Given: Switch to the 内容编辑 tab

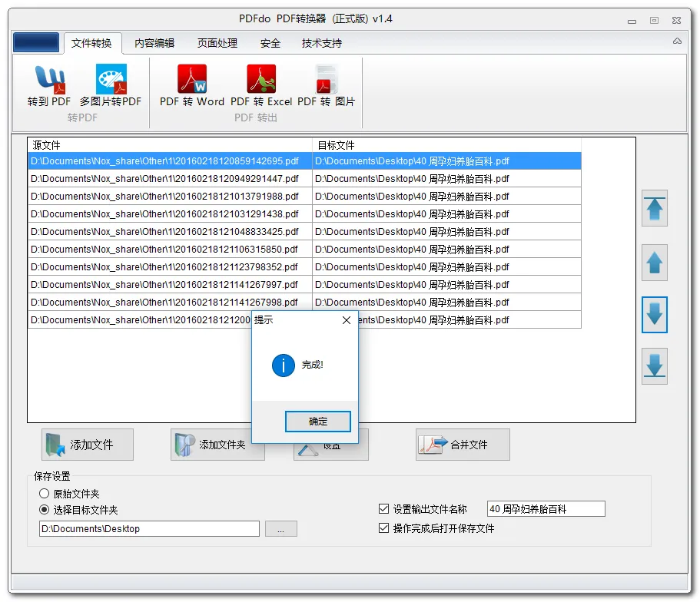Looking at the screenshot, I should click(154, 44).
